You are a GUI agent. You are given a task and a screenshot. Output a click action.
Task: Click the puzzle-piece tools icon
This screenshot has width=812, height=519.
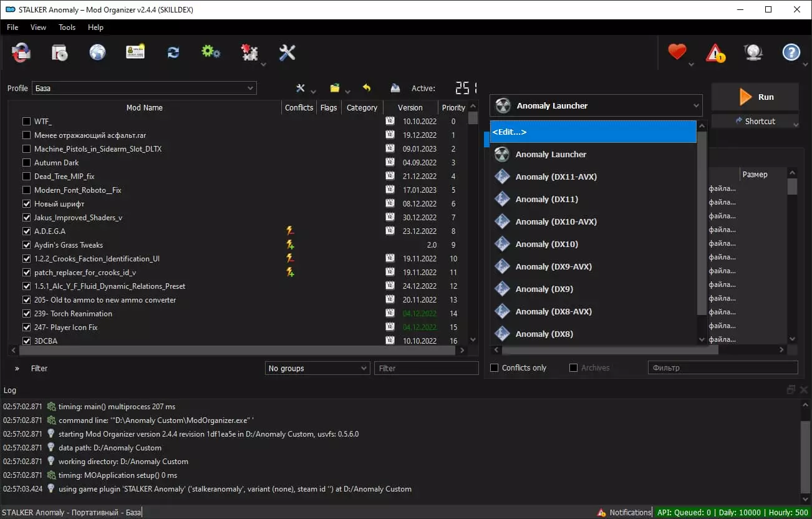(249, 53)
